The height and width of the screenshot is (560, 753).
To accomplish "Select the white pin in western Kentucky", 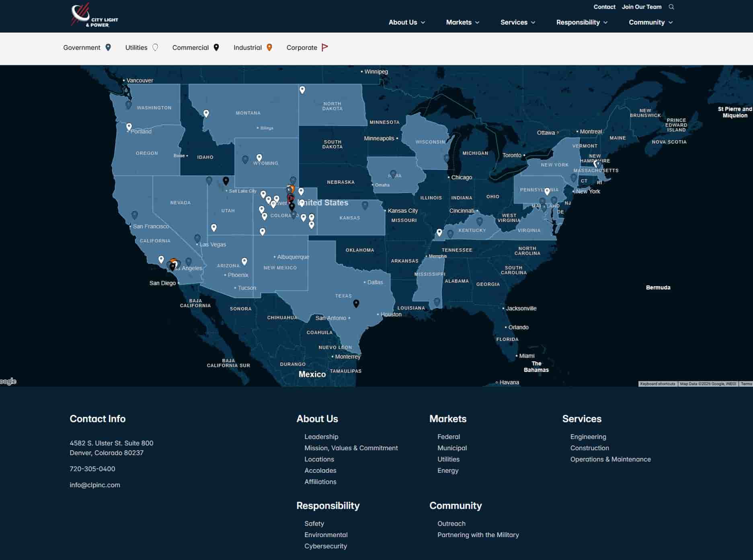I will (x=439, y=233).
